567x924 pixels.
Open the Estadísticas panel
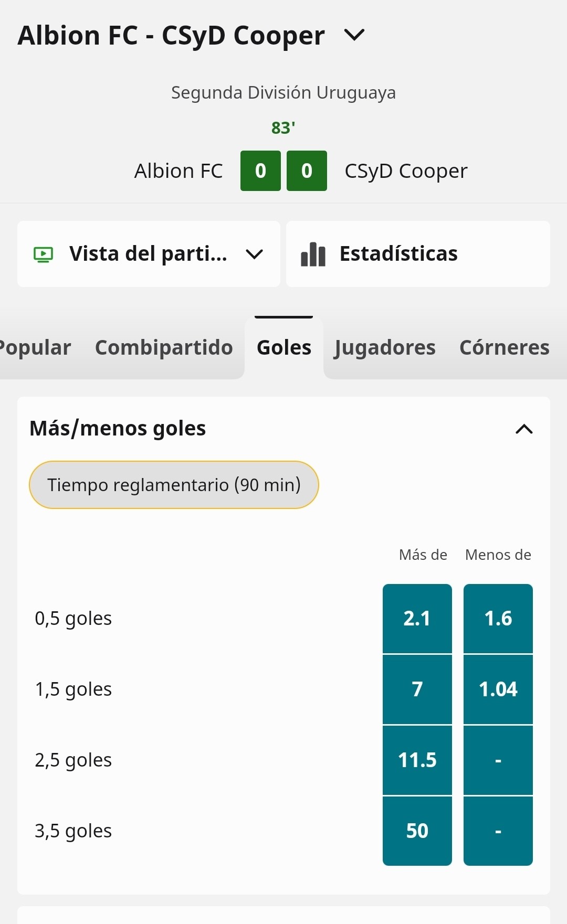coord(418,254)
